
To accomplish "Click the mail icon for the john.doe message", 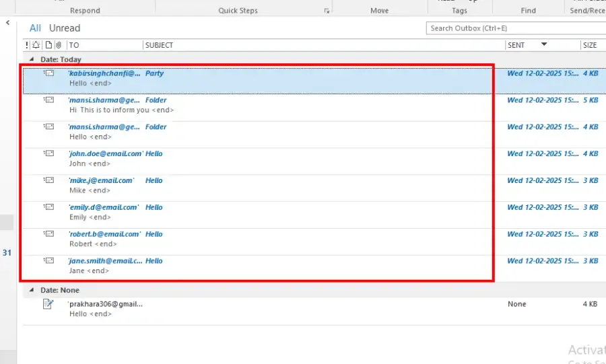I will 48,153.
